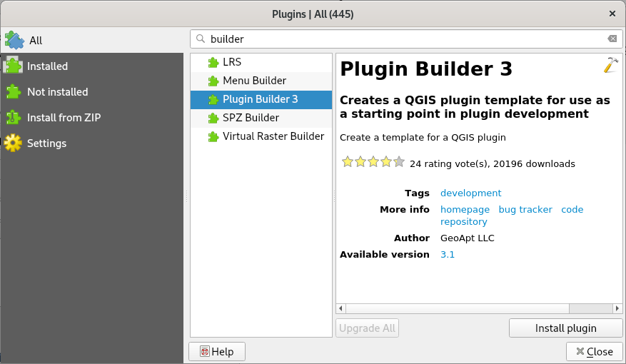Select SPZ Builder in the plugin list
626x364 pixels.
tap(261, 118)
